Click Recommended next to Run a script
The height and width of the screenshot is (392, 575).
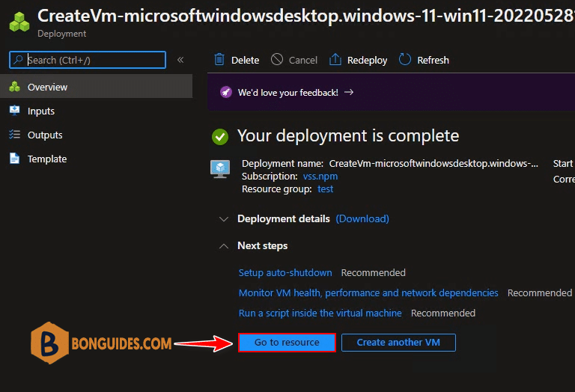[x=443, y=313]
